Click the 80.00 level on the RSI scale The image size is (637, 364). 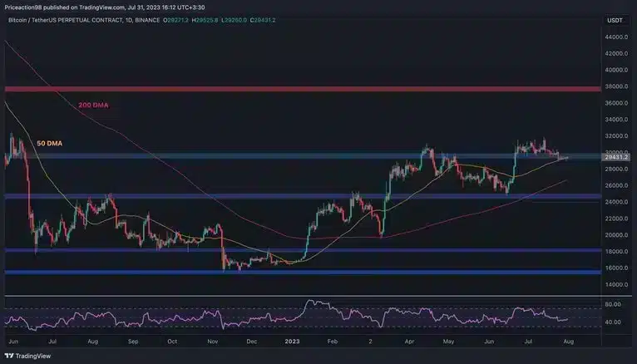point(613,305)
